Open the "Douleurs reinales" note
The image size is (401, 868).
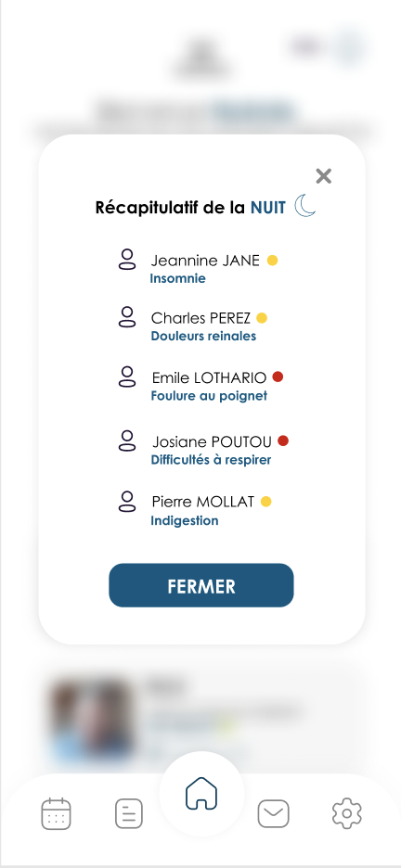click(203, 336)
